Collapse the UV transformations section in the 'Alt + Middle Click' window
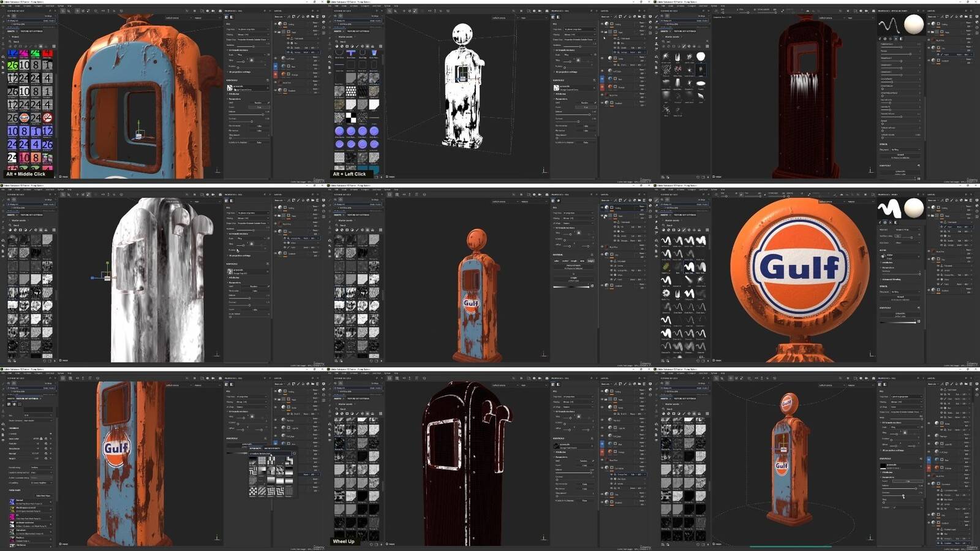This screenshot has height=551, width=980. (x=238, y=50)
